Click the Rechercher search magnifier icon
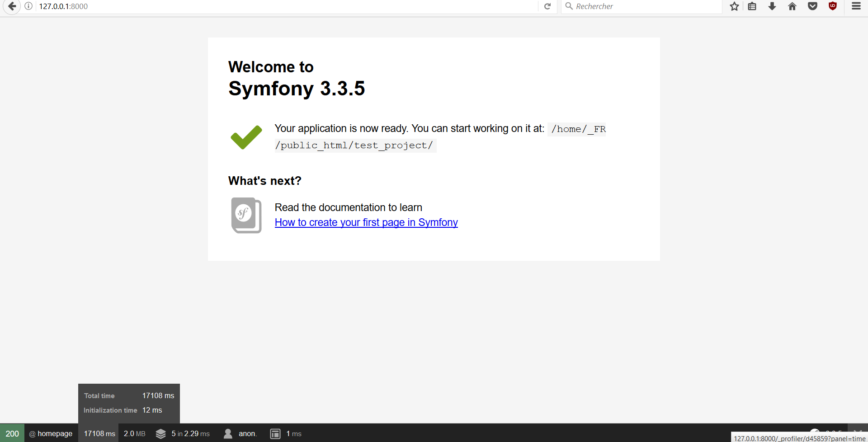This screenshot has width=868, height=442. 569,6
